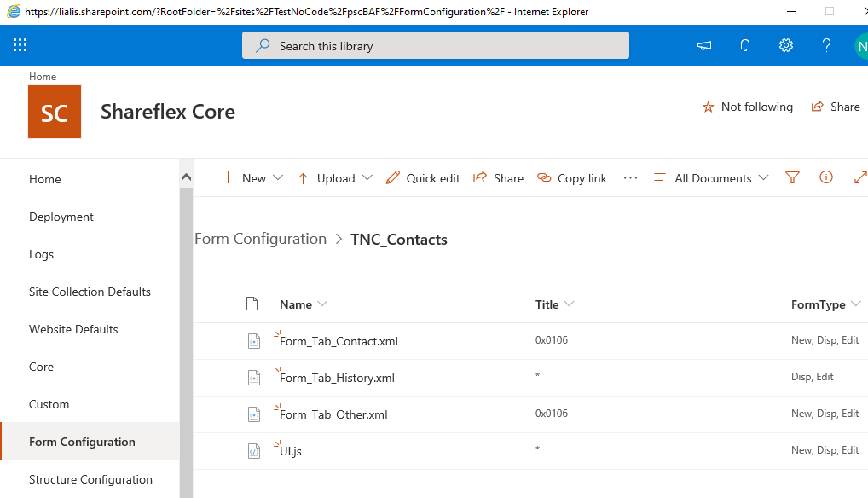Open Custom in the side navigation
This screenshot has height=498, width=868.
point(49,404)
